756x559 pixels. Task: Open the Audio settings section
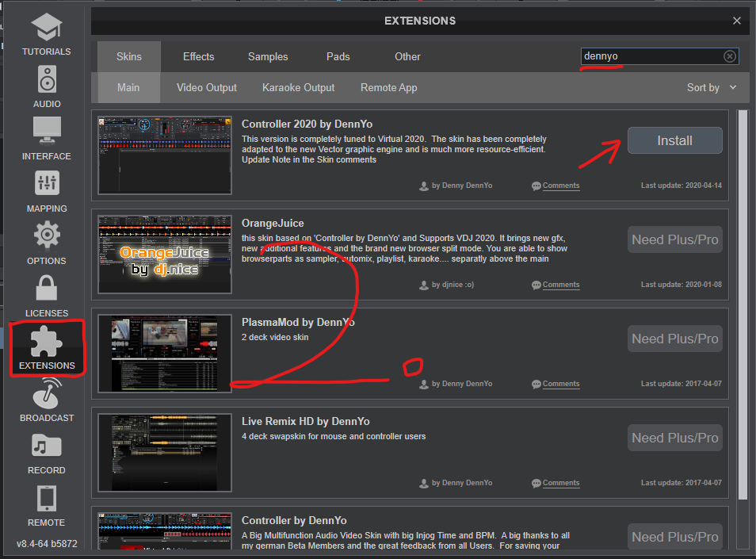(x=46, y=86)
